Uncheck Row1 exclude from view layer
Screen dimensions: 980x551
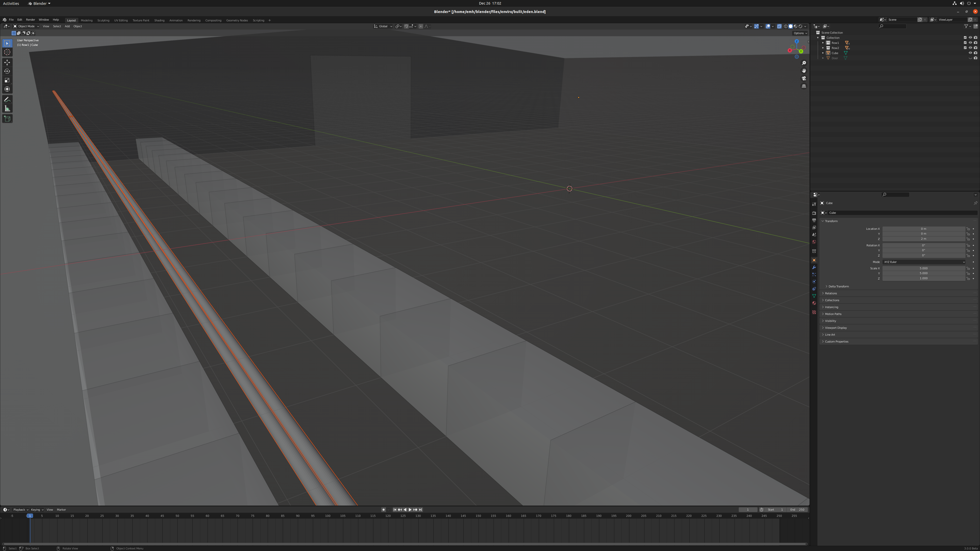[x=965, y=43]
